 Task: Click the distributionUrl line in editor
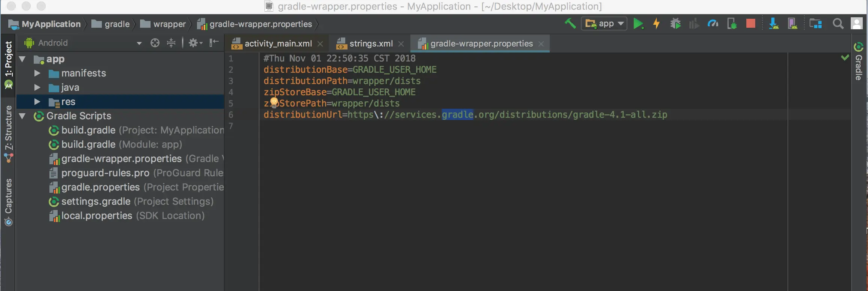(x=465, y=114)
